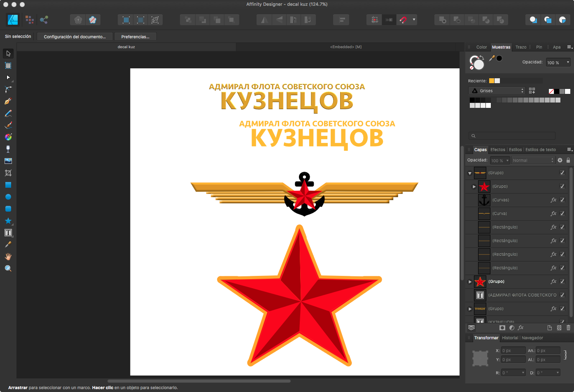Choose the Star shape tool
Image resolution: width=574 pixels, height=392 pixels.
(8, 221)
